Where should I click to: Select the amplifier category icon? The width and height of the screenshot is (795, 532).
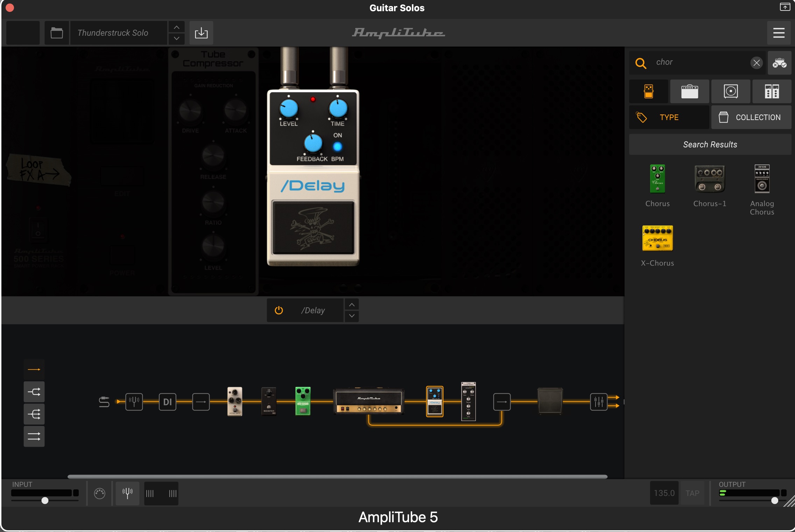[x=689, y=91]
